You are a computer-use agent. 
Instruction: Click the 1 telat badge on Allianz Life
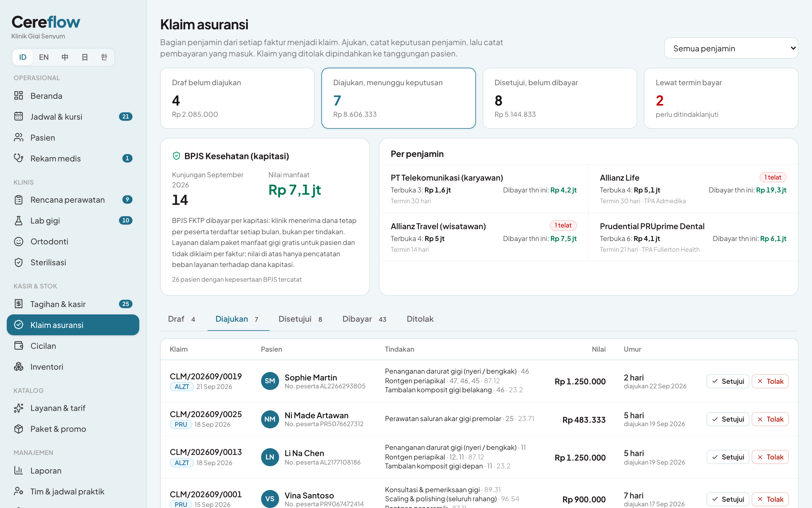[x=773, y=178]
